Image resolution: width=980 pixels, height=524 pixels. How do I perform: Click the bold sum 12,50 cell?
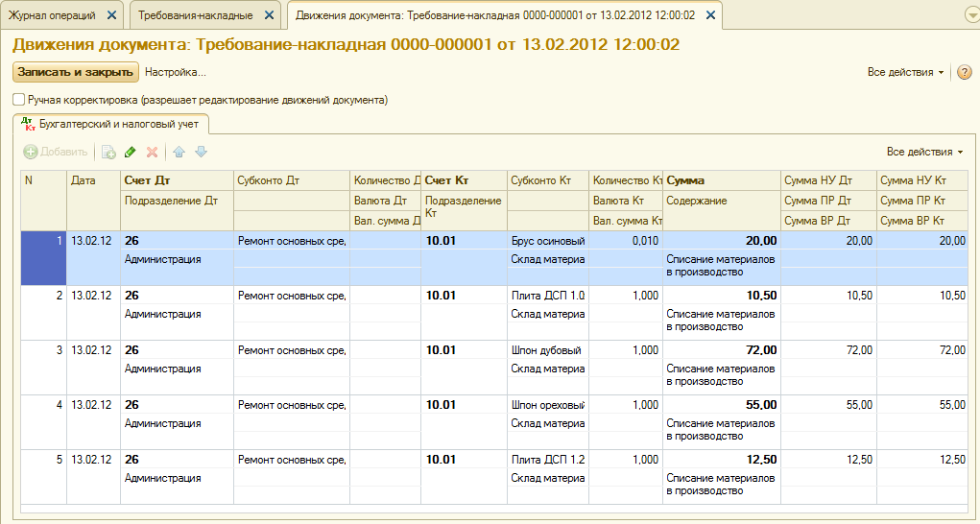click(721, 460)
